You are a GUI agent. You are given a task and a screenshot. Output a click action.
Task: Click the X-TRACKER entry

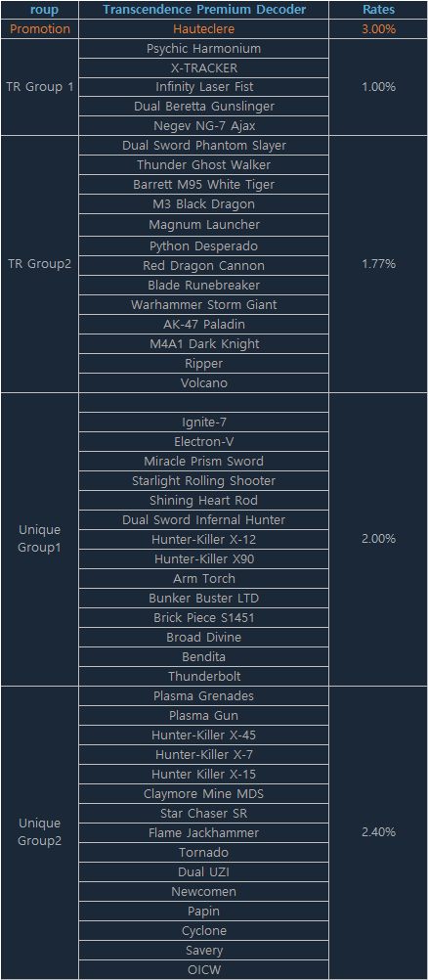[x=203, y=68]
